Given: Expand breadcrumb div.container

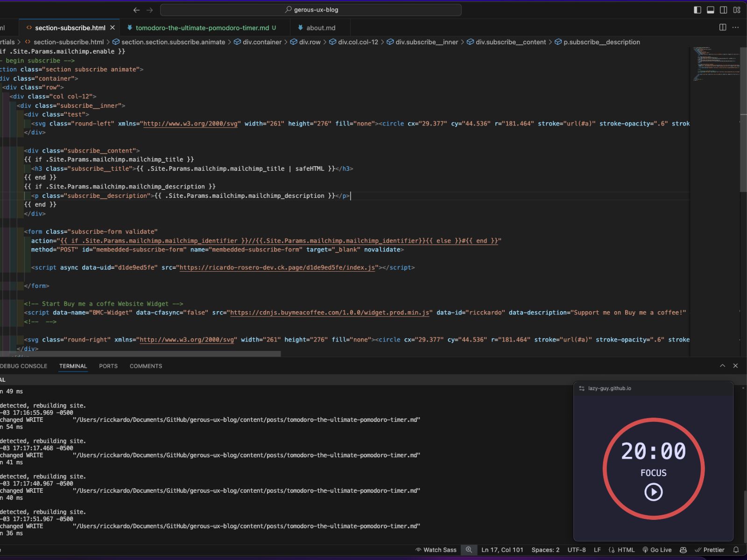Looking at the screenshot, I should (262, 42).
